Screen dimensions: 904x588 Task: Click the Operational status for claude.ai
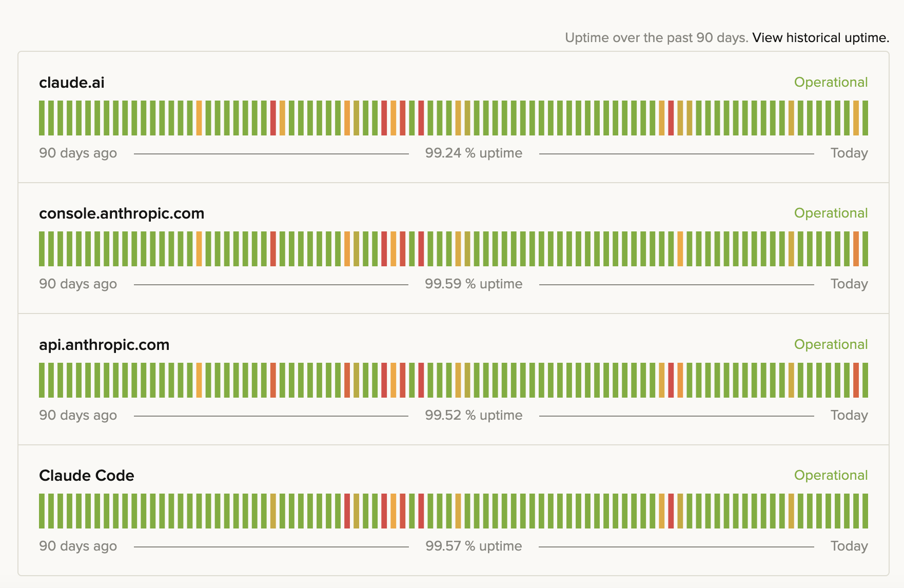point(831,82)
